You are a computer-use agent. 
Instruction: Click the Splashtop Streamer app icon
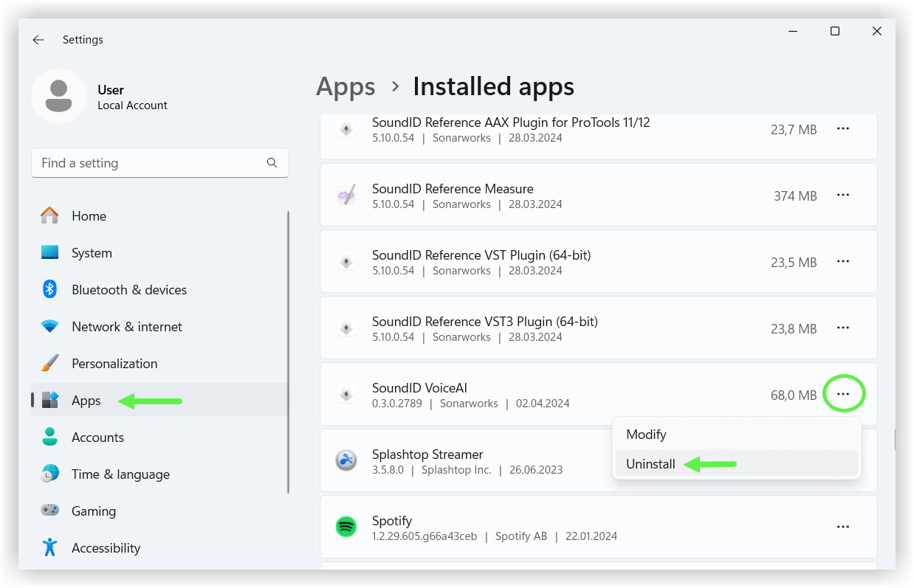tap(346, 460)
